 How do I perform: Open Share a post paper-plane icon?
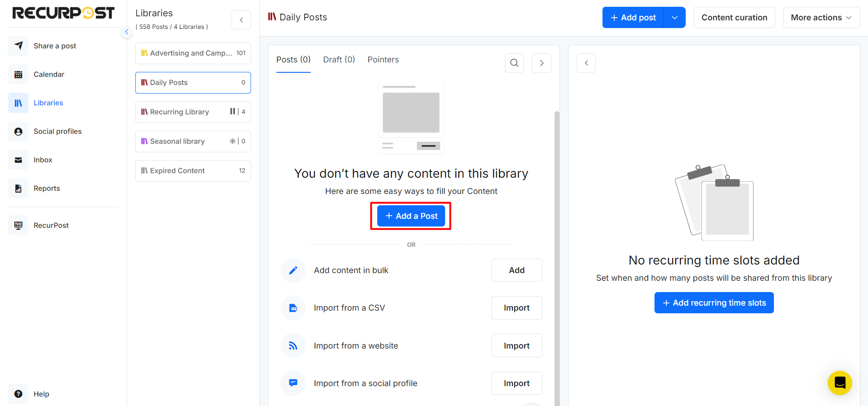[18, 46]
